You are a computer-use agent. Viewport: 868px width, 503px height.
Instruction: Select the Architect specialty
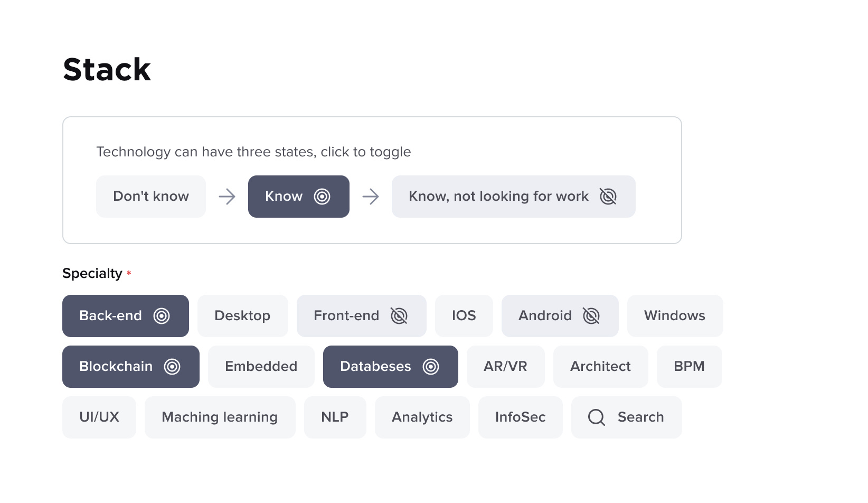[600, 367]
